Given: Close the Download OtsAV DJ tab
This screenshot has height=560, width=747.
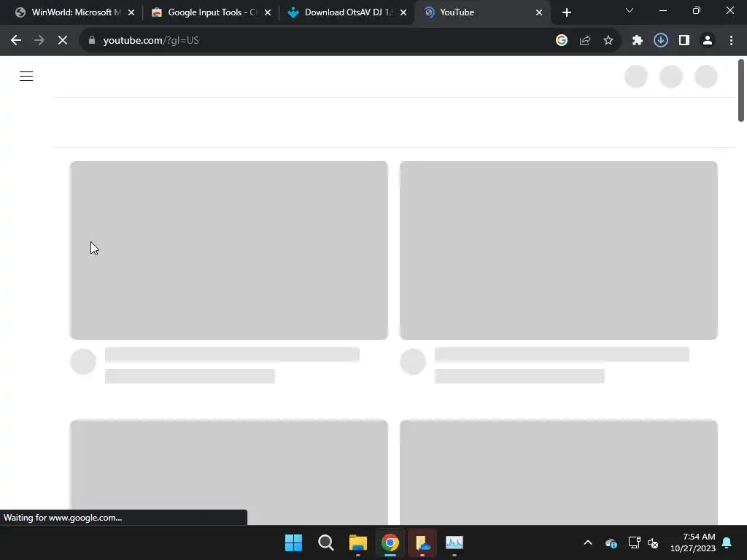Looking at the screenshot, I should pos(403,12).
